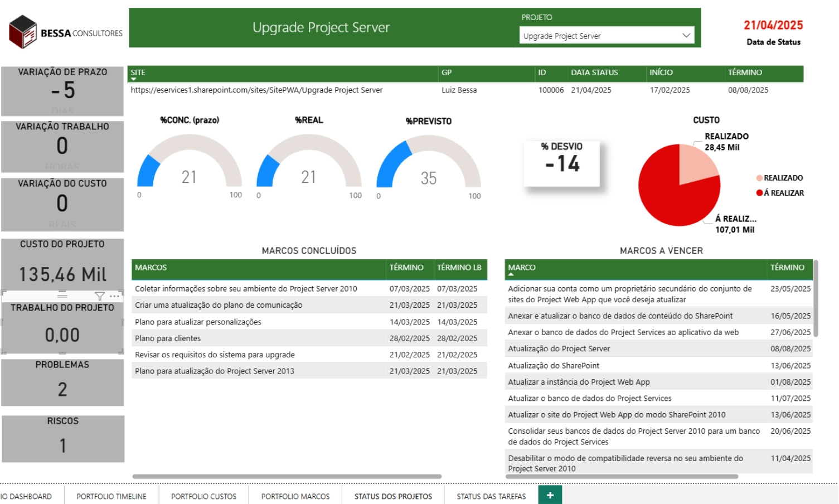
Task: Select row 'Atualizar a instância do Project Web App'
Action: coord(659,382)
